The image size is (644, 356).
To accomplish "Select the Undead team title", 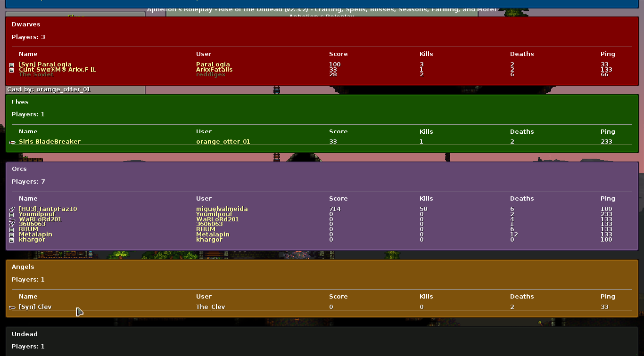I will point(25,334).
